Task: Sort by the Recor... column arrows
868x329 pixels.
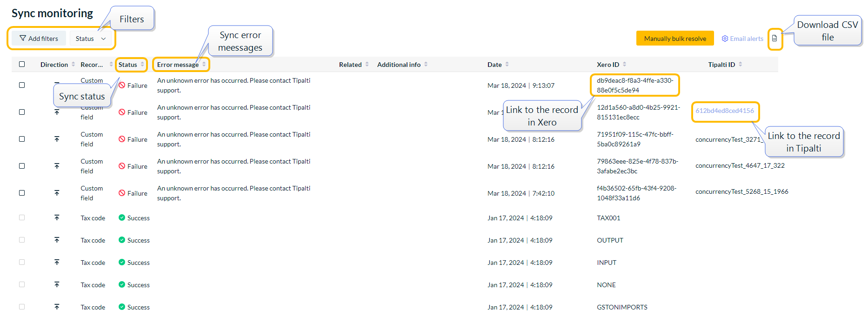Action: tap(111, 65)
